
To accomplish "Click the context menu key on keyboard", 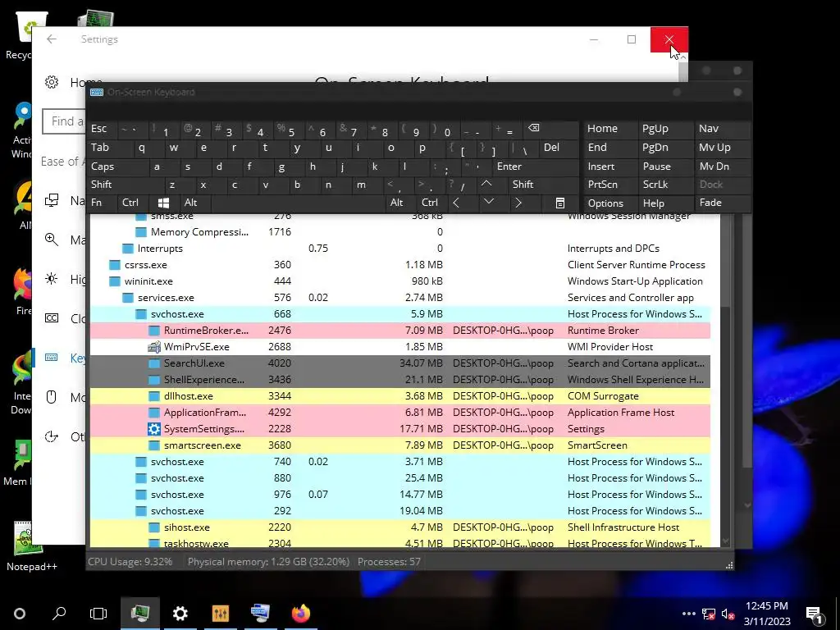I will pyautogui.click(x=559, y=203).
